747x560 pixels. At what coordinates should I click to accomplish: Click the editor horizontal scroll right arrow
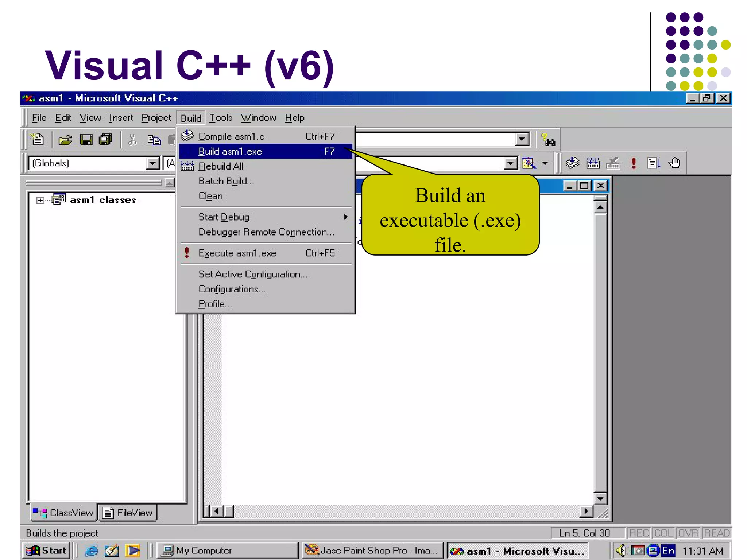pos(586,511)
